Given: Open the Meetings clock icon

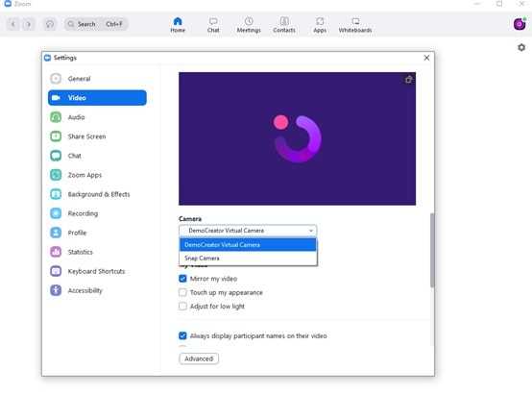Looking at the screenshot, I should coord(249,21).
